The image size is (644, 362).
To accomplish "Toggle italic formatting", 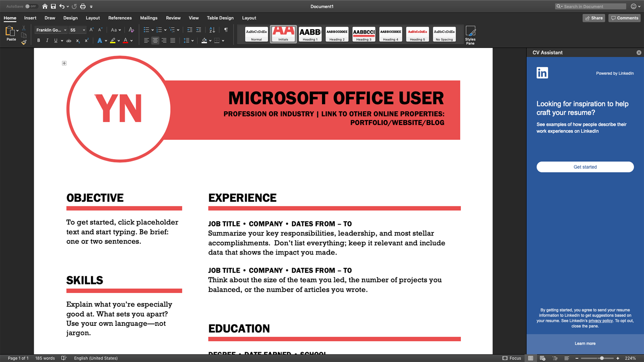I will pyautogui.click(x=47, y=41).
